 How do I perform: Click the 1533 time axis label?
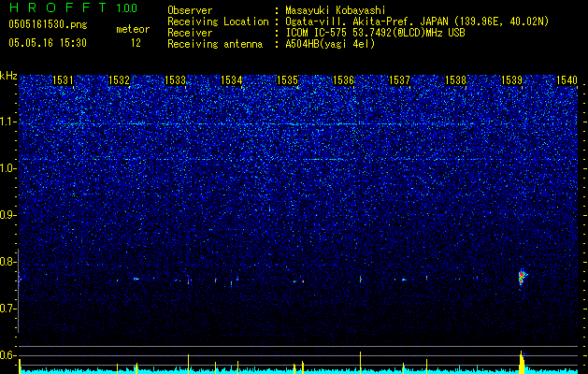tap(175, 79)
